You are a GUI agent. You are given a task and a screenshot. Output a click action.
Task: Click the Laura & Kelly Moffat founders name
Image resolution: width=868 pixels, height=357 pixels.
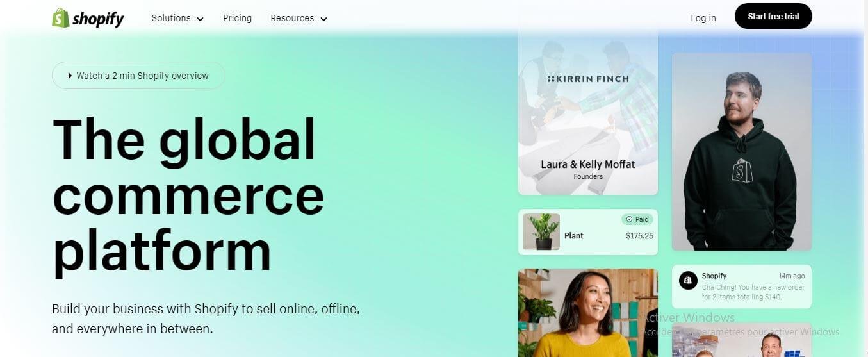[587, 164]
